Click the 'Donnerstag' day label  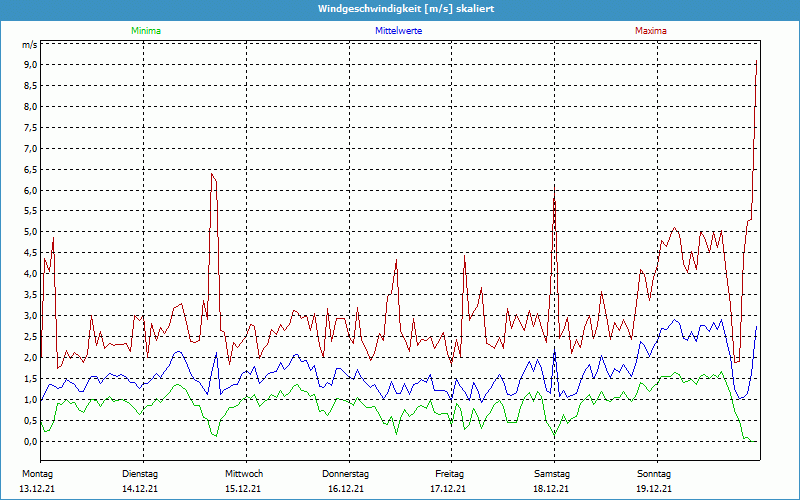345,474
